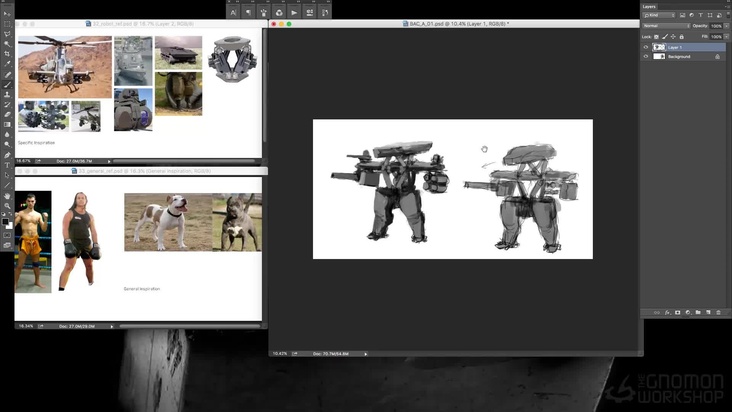Screen dimensions: 732x412
Task: Select the Move tool in toolbar
Action: point(7,14)
